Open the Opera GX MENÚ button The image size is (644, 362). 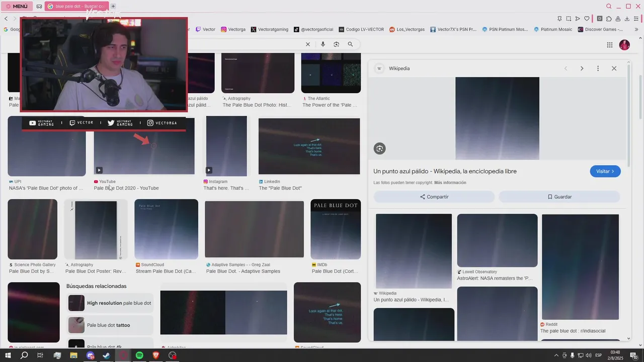click(x=17, y=7)
